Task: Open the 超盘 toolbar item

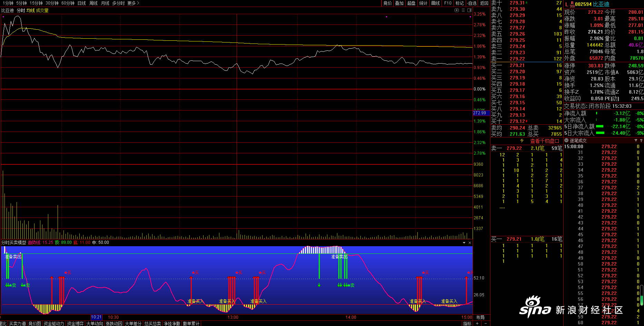Action: 411,3
